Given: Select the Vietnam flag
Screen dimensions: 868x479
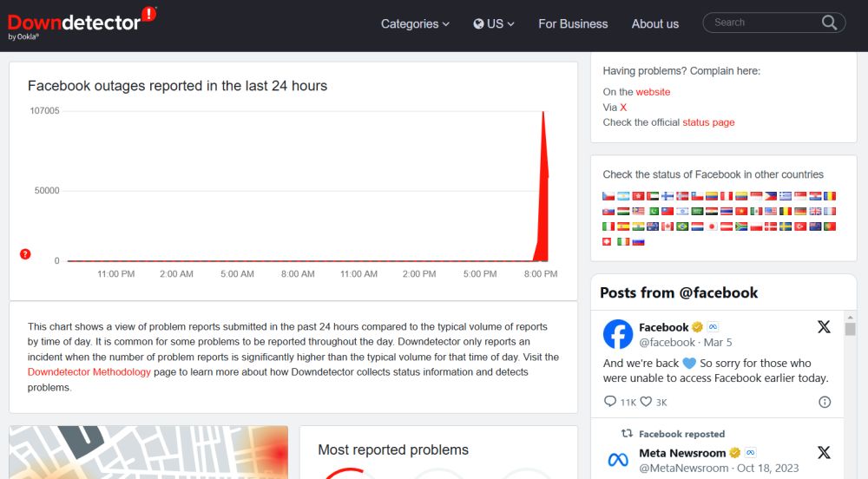Looking at the screenshot, I should pos(741,211).
